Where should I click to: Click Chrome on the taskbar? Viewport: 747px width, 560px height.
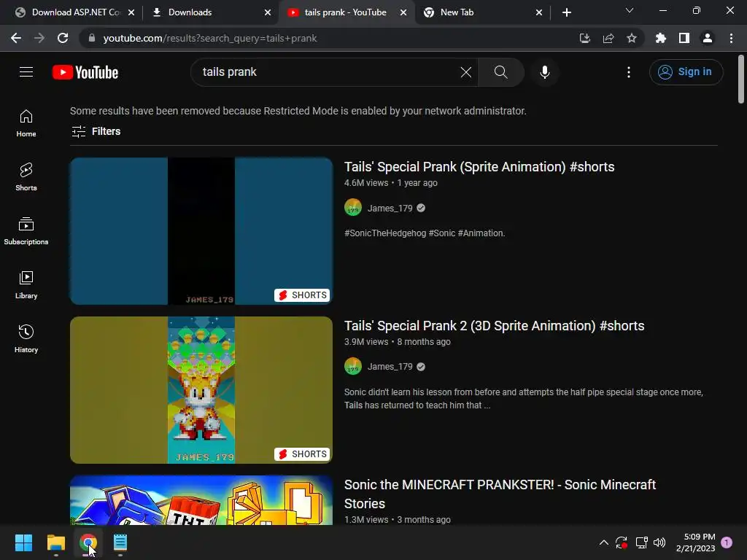click(88, 542)
